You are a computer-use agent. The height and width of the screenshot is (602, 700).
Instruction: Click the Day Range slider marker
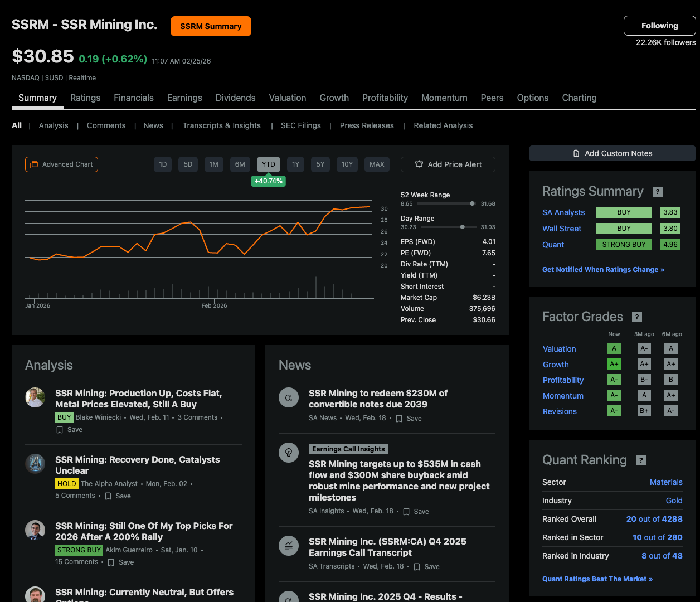[462, 227]
